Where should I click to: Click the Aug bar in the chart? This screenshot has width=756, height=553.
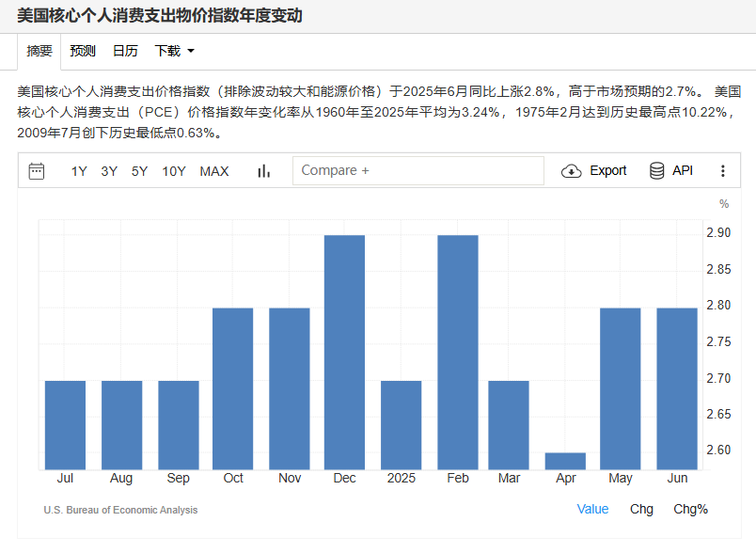(122, 425)
